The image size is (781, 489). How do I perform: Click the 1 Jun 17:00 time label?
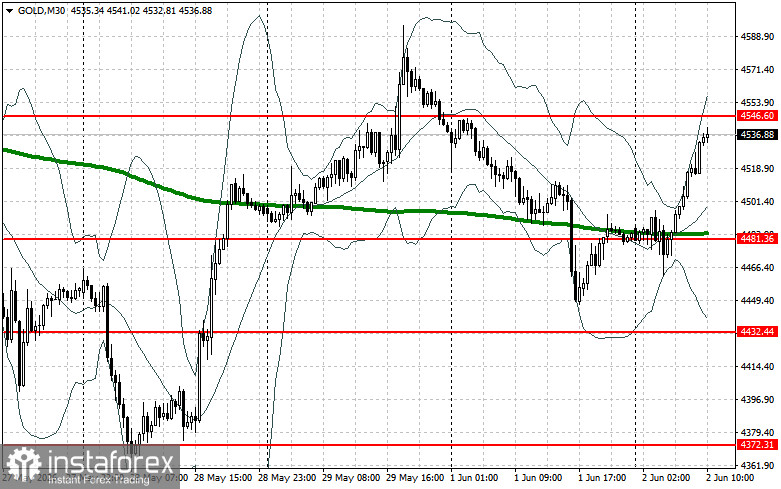pyautogui.click(x=602, y=478)
